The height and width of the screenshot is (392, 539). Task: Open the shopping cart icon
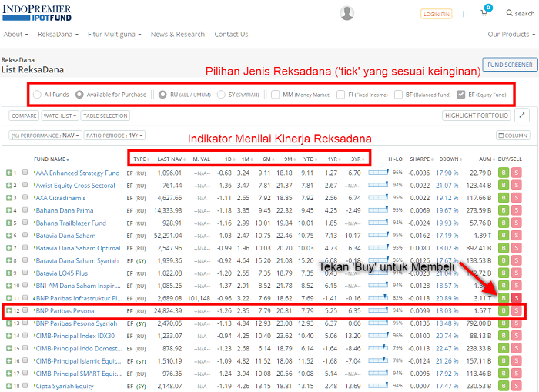[x=484, y=13]
